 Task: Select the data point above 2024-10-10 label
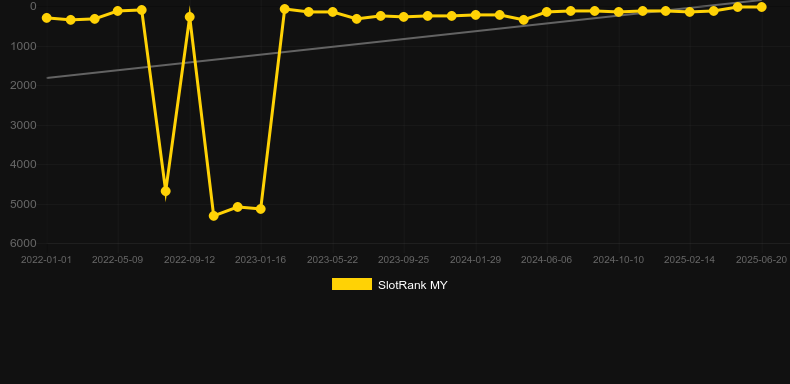tap(619, 12)
